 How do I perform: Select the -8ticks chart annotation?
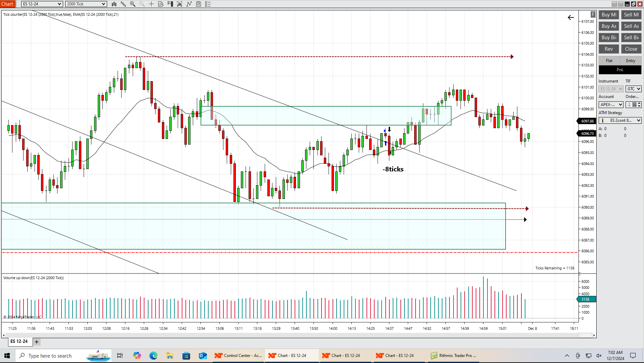click(x=393, y=169)
